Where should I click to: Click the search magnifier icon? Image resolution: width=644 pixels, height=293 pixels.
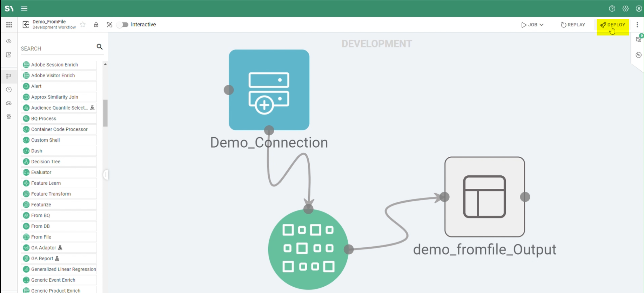[100, 47]
